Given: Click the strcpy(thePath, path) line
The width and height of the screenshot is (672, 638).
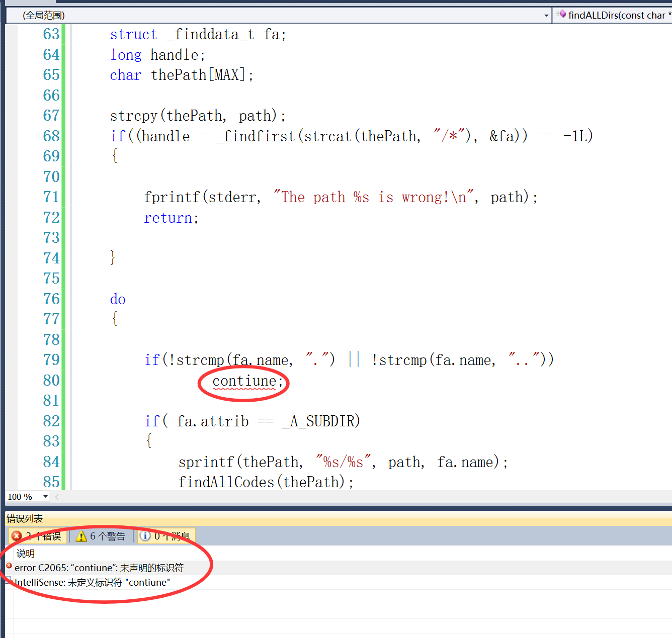Looking at the screenshot, I should pos(198,116).
